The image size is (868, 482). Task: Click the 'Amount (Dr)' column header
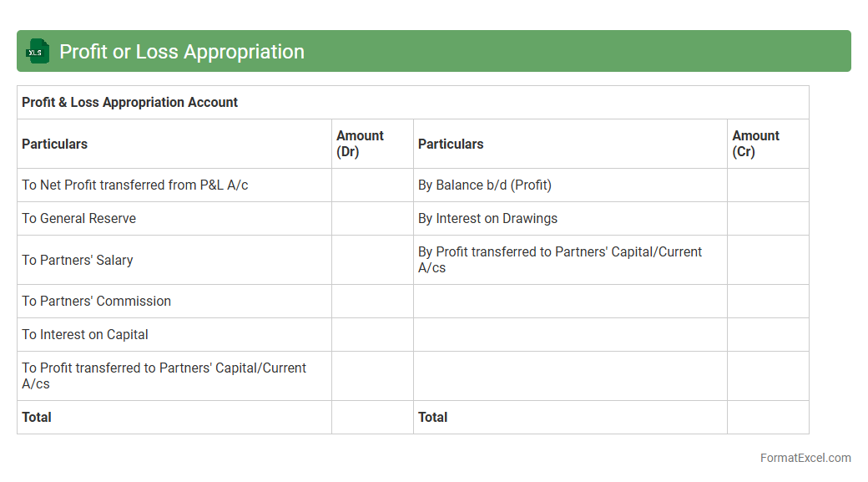tap(360, 144)
